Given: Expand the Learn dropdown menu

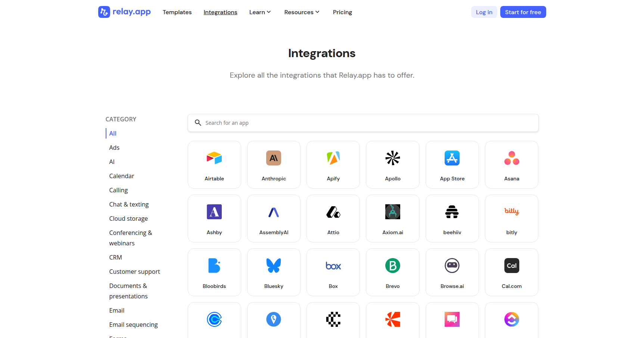Looking at the screenshot, I should [x=260, y=12].
